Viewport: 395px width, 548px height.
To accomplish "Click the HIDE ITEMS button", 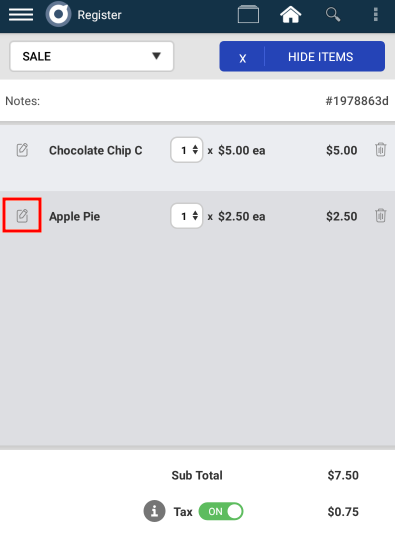I will click(321, 57).
